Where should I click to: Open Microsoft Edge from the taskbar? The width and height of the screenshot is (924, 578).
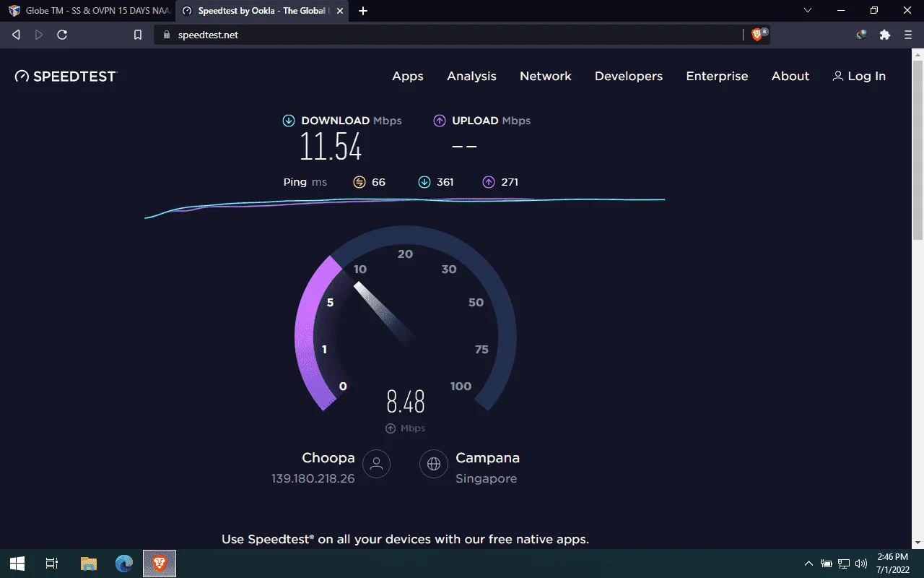[x=124, y=564]
